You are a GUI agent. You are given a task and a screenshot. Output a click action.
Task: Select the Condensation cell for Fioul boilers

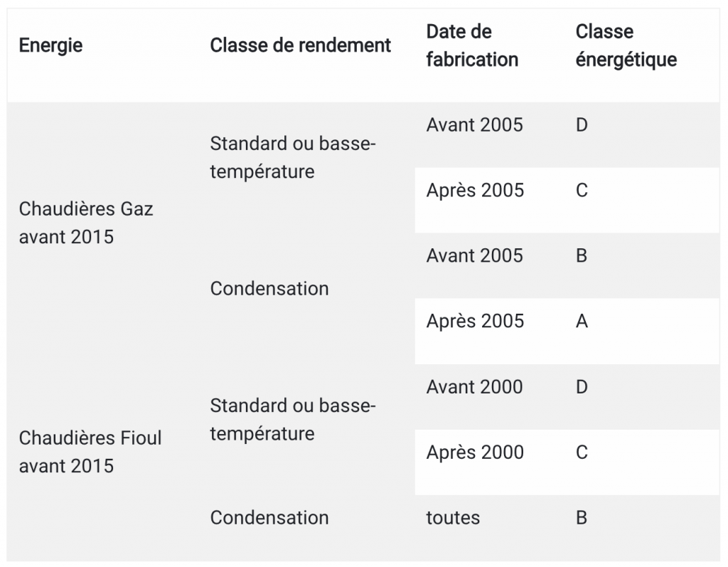click(x=269, y=518)
